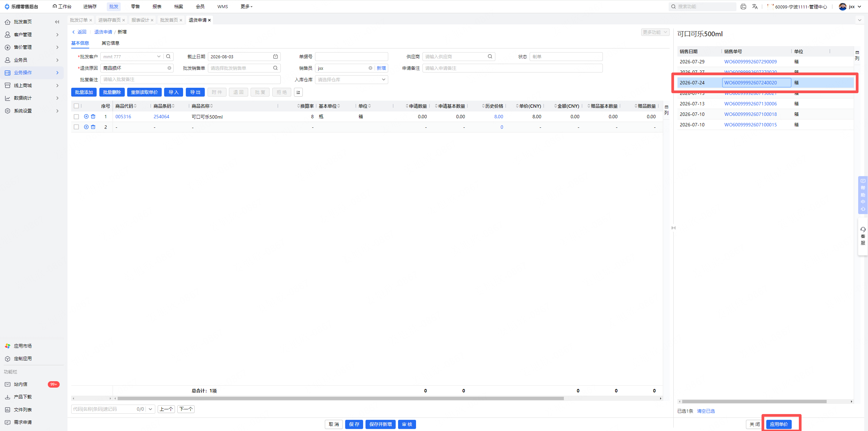Add a row after row 2
Viewport: 868px width, 431px height.
point(86,127)
